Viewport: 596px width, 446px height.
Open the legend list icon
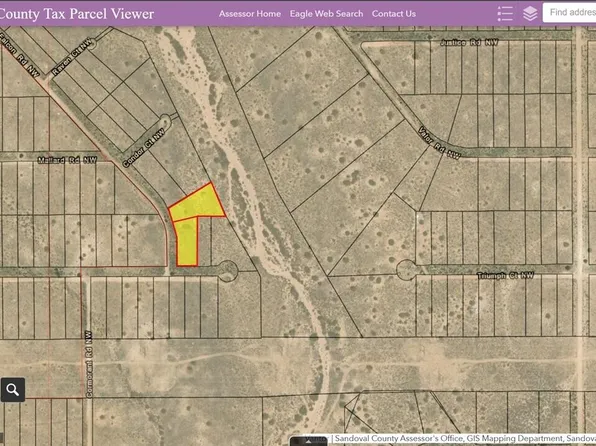pos(505,14)
